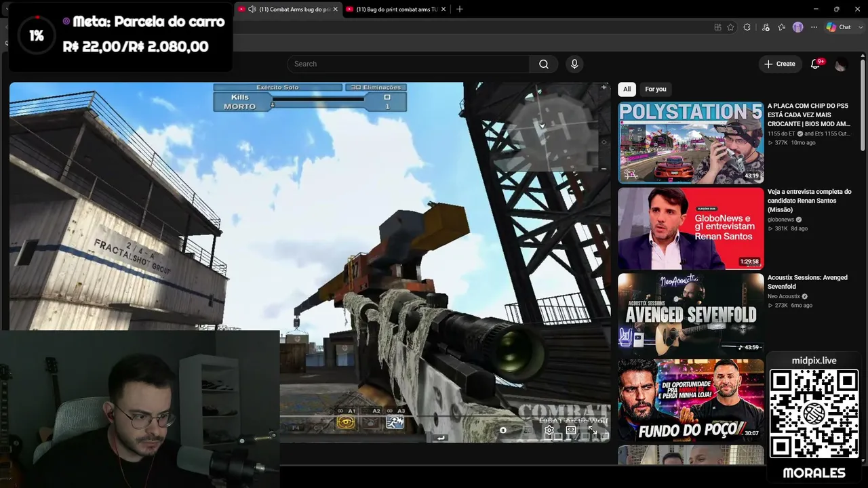
Task: Click the '273K 6mo ago' view count text
Action: (790, 306)
